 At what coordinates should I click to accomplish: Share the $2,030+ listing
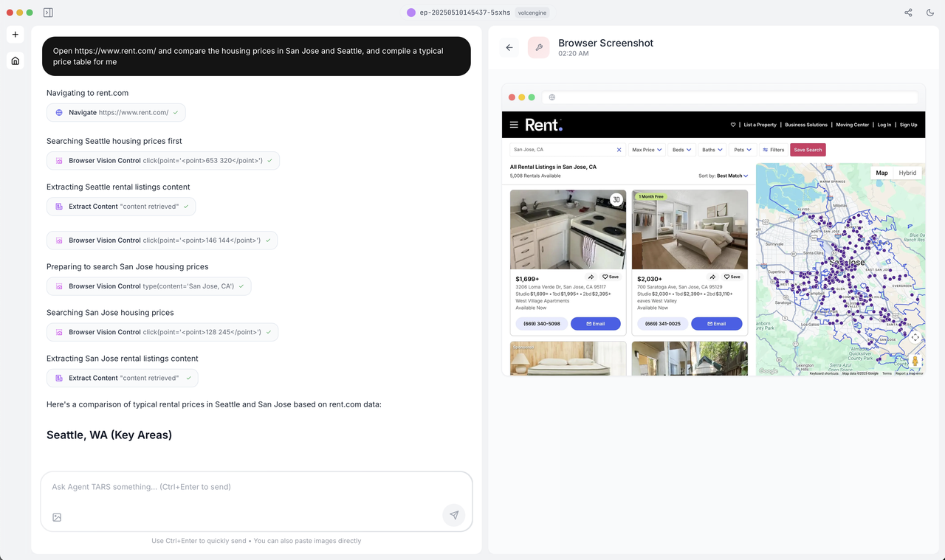(712, 277)
